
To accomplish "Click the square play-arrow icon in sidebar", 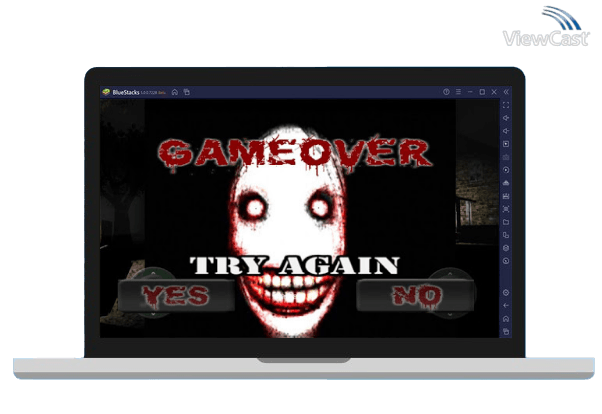I will click(506, 144).
